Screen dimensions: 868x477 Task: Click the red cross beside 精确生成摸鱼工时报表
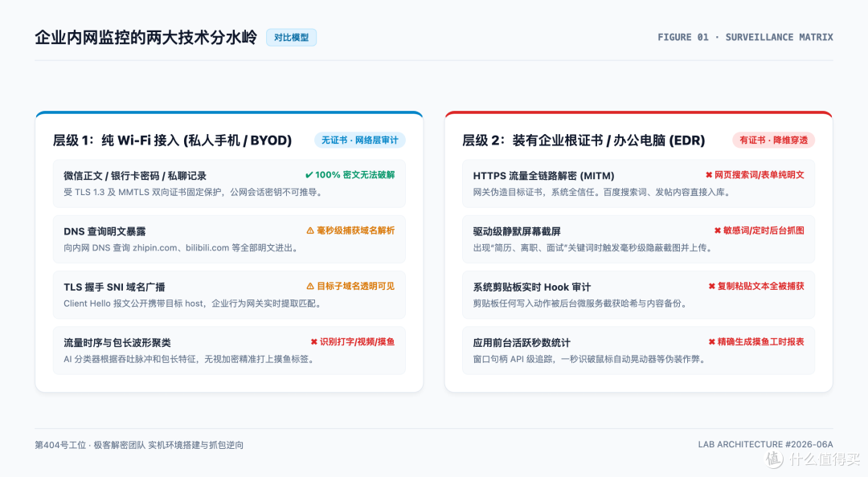tap(712, 342)
